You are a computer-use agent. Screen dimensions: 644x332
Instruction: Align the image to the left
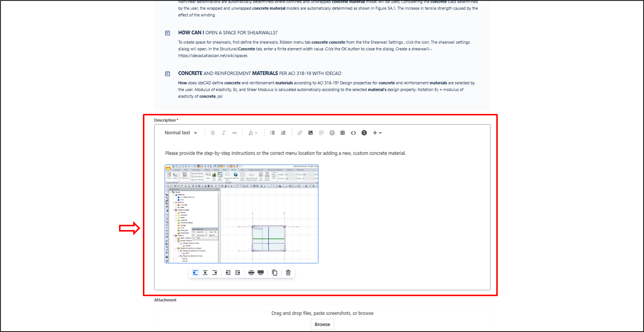(x=196, y=273)
